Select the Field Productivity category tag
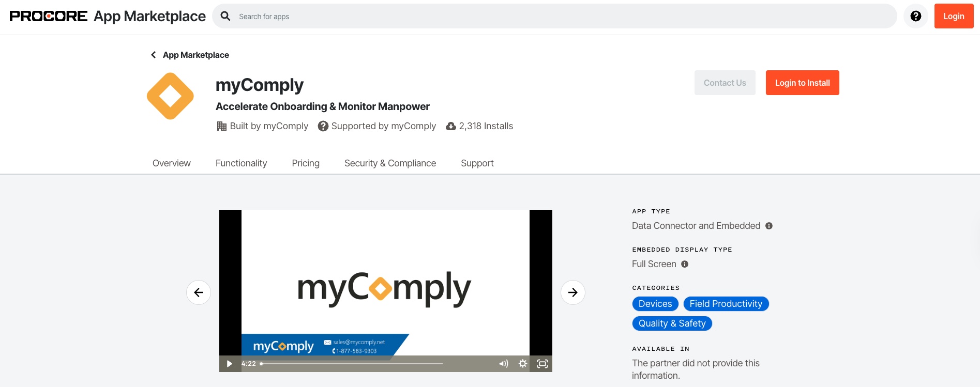 726,304
